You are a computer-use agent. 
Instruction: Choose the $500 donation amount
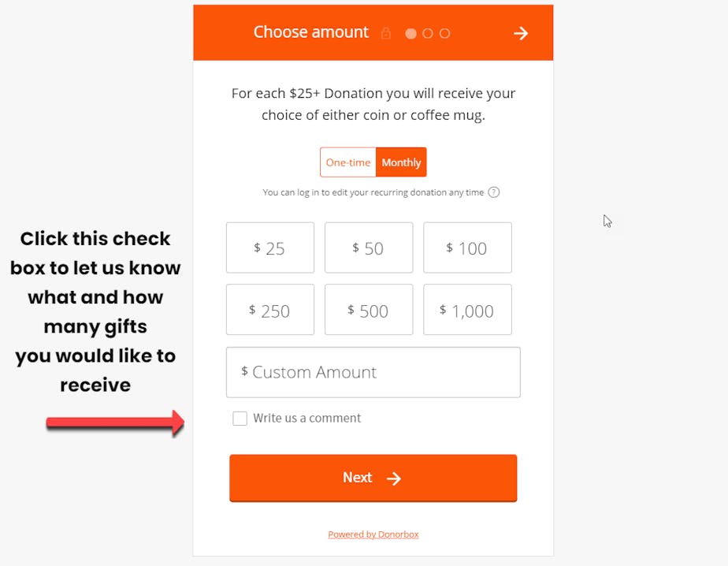(369, 310)
